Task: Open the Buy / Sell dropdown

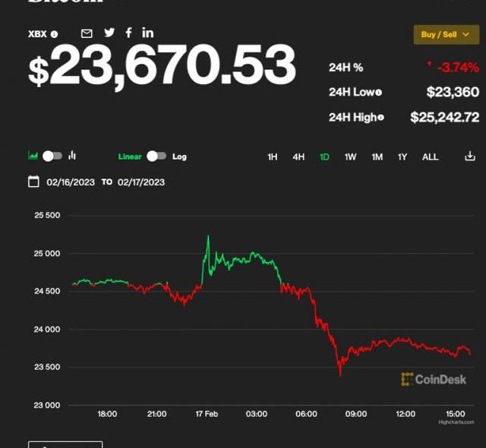Action: click(x=446, y=34)
